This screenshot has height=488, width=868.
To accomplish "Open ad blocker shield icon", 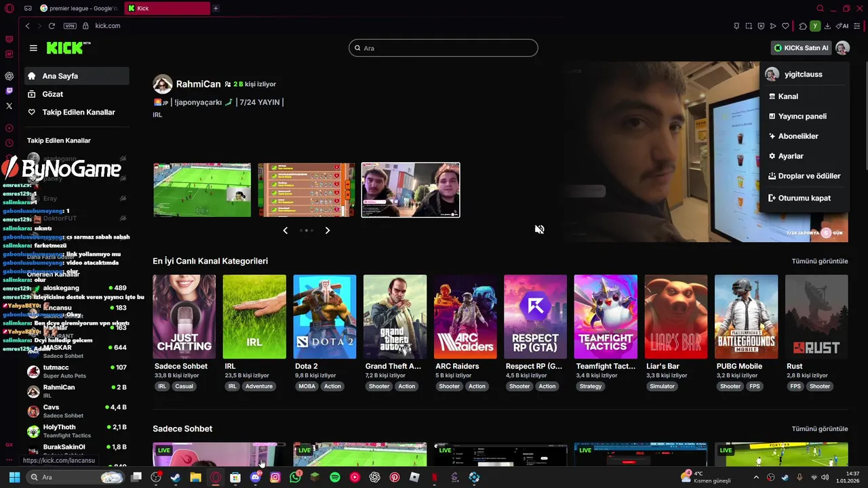I will (x=761, y=26).
